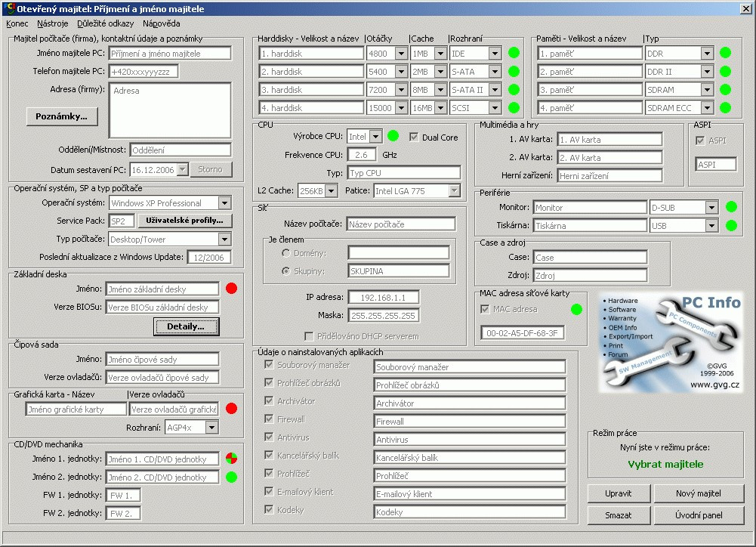Open graphics Rozhraní dropdown AGP4x
756x547 pixels.
(x=211, y=428)
